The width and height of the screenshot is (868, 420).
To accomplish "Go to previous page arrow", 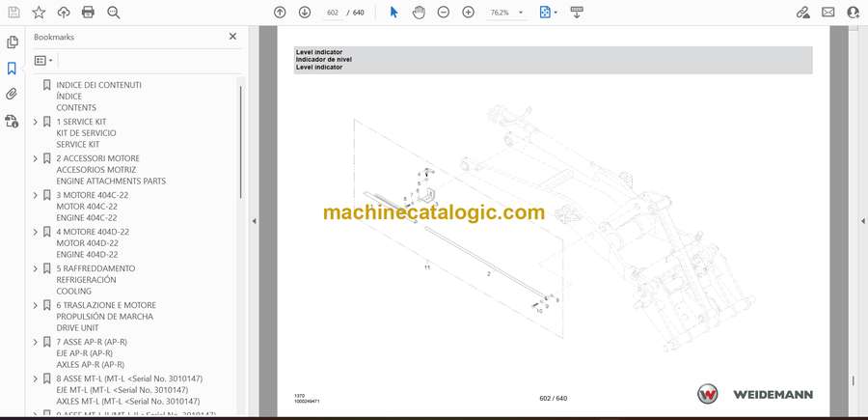I will click(280, 13).
